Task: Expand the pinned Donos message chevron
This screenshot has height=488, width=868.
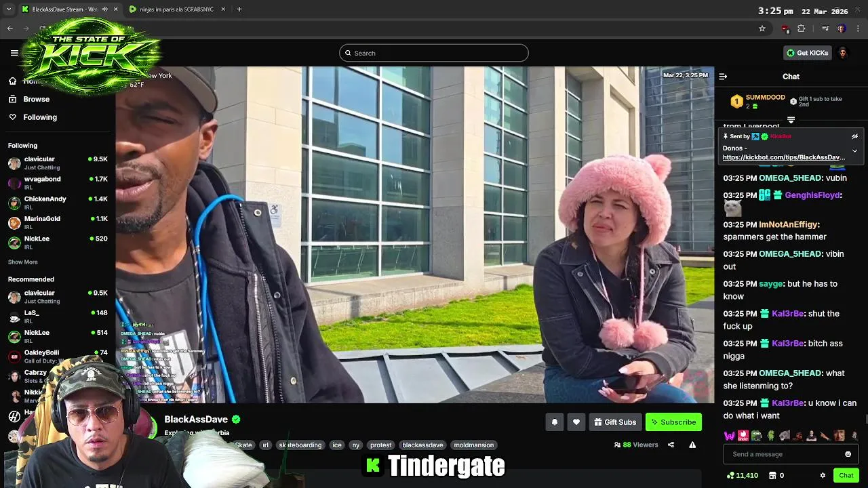Action: [854, 150]
